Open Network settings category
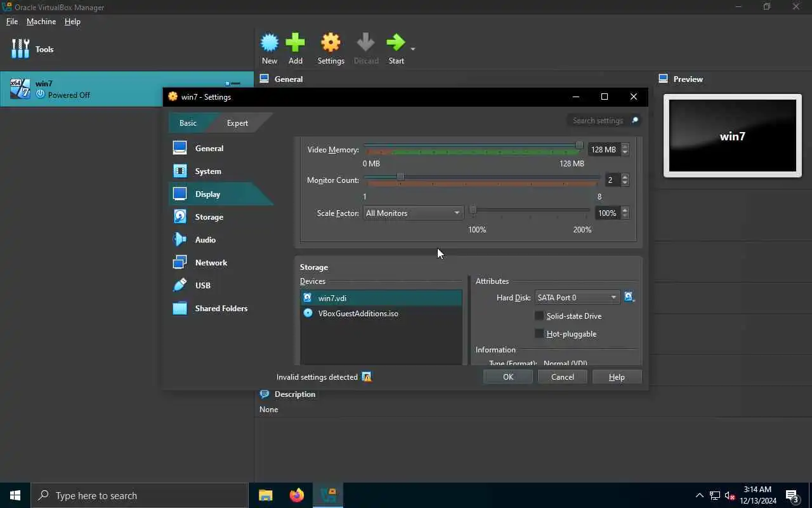812x508 pixels. point(221,262)
